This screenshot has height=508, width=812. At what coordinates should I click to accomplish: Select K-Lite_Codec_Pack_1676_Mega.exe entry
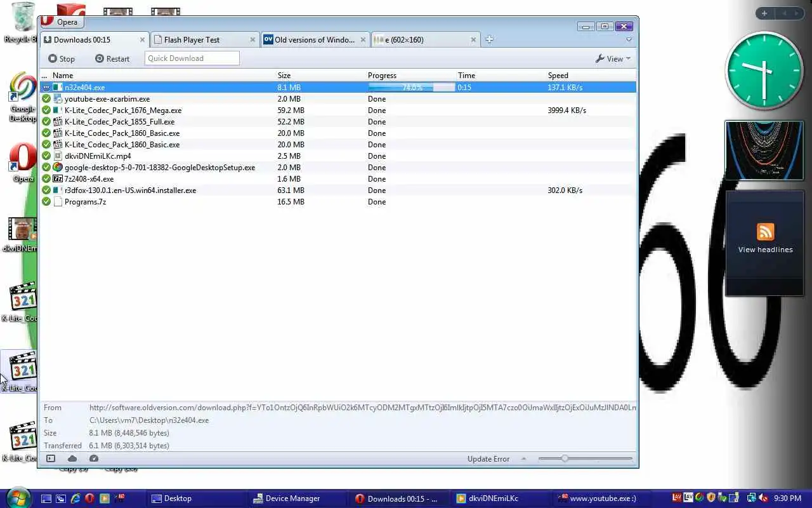tap(338, 110)
